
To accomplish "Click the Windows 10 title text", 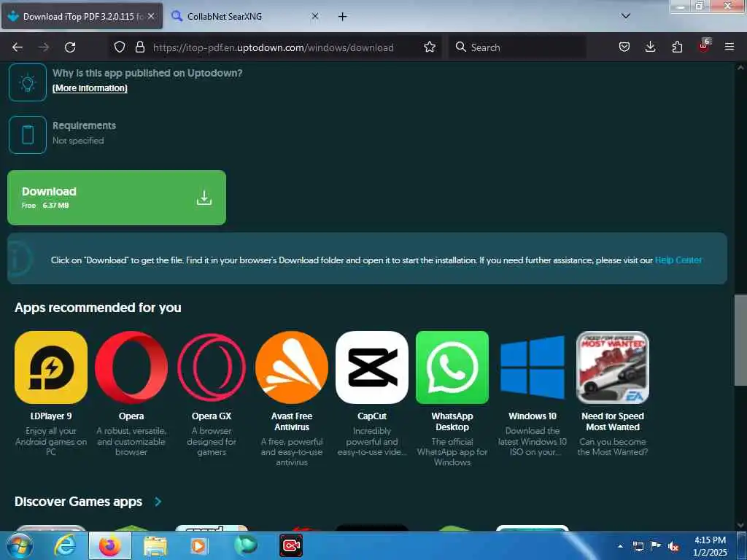I will pos(533,416).
